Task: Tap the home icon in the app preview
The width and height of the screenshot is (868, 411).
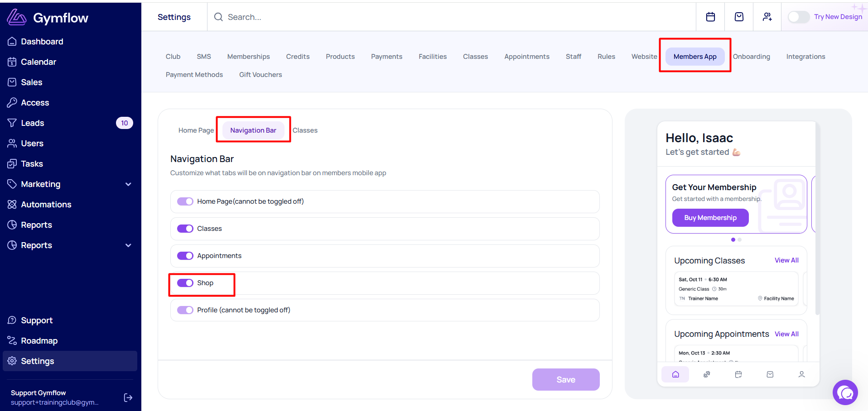Action: pyautogui.click(x=675, y=374)
